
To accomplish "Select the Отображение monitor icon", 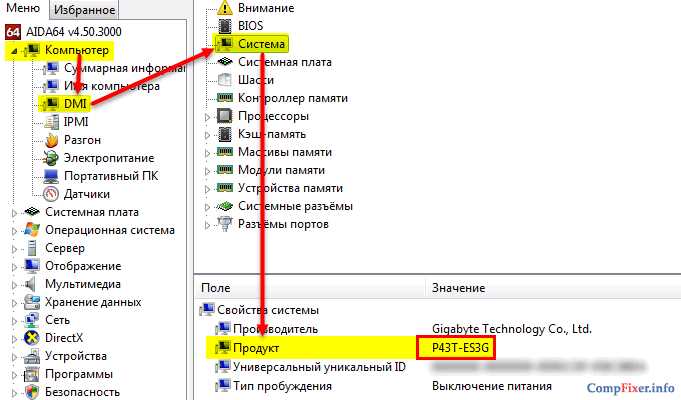I will pyautogui.click(x=32, y=266).
